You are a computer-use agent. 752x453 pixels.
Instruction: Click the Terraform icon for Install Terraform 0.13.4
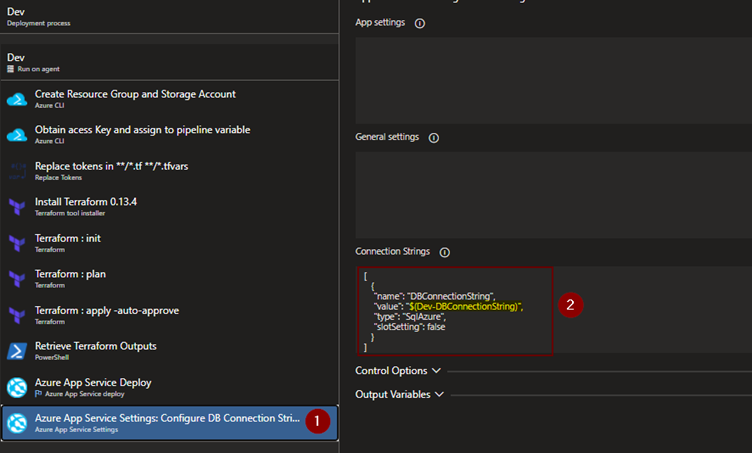pos(17,207)
